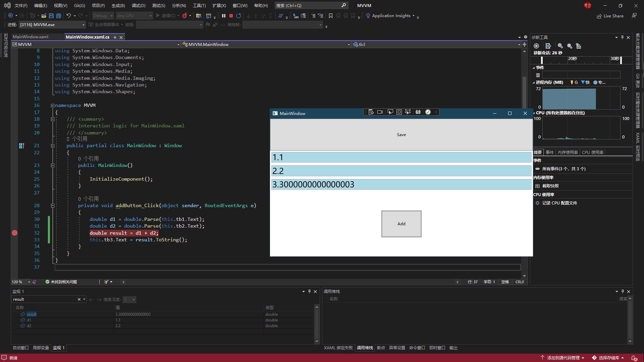Click the diagnostic session timeline ruler
Image resolution: width=644 pixels, height=362 pixels.
point(581,60)
